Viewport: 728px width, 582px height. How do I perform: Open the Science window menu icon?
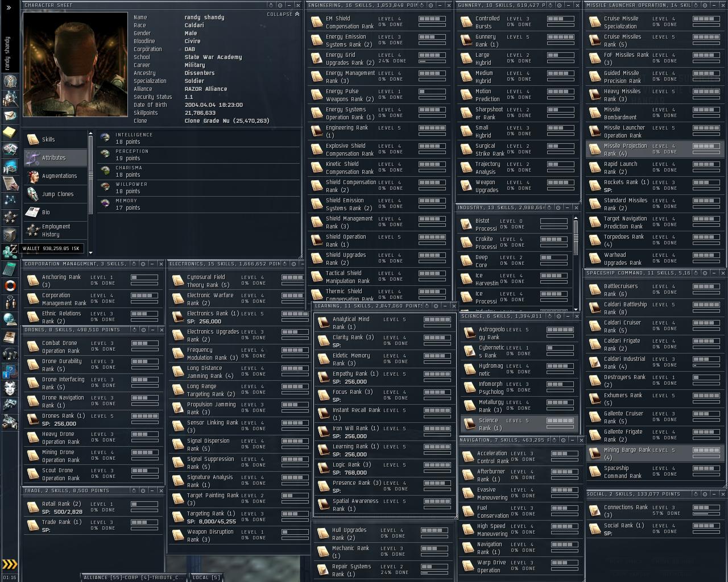548,316
